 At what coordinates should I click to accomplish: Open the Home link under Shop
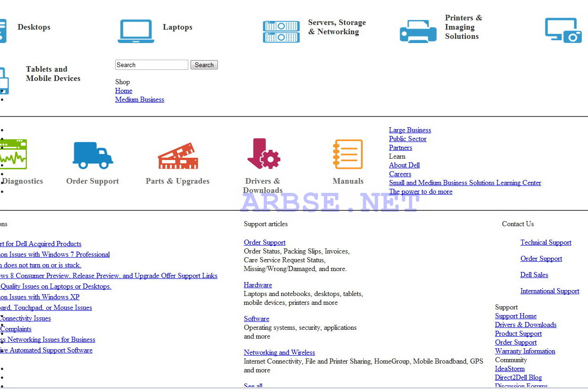(124, 91)
